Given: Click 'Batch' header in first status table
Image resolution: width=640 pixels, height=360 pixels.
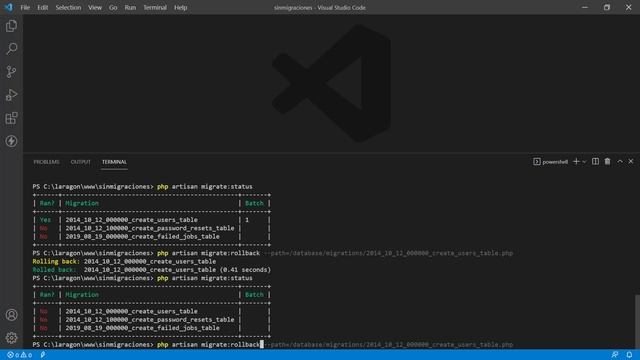Looking at the screenshot, I should (254, 203).
